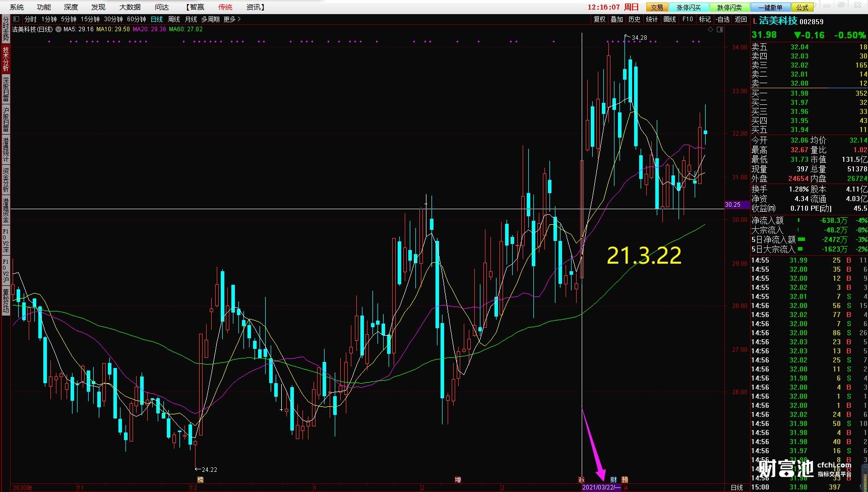Click the 统计 statistics tool

click(652, 19)
